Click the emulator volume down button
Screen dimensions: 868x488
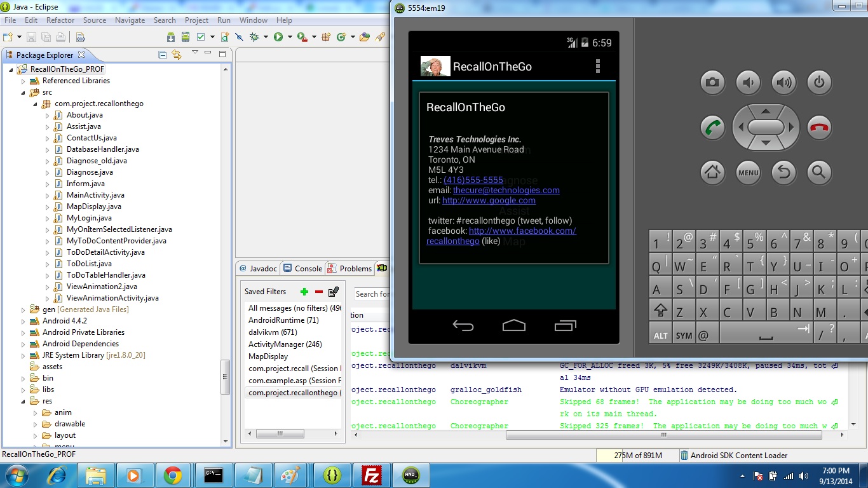click(748, 82)
